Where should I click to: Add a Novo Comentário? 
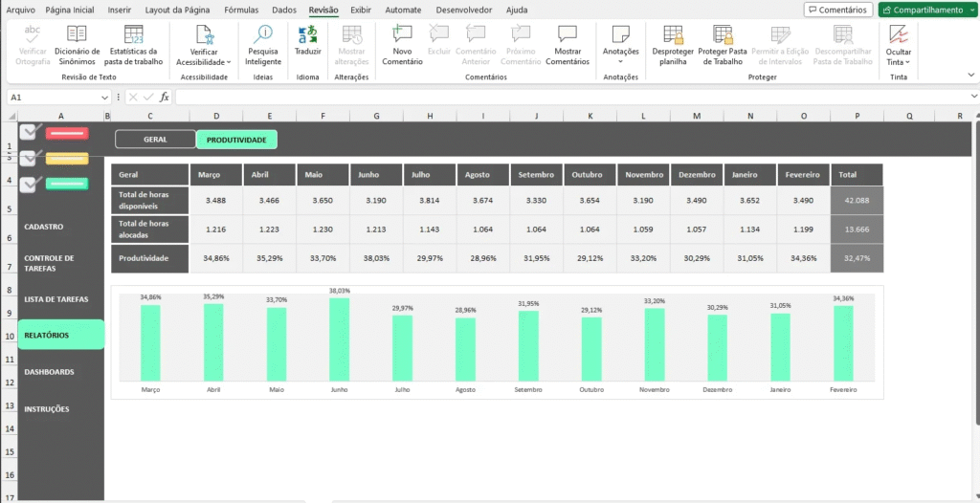click(402, 35)
